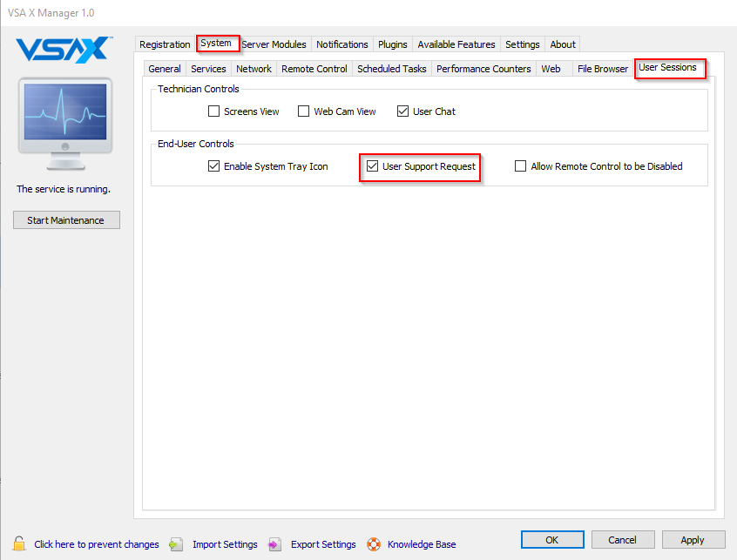Click the Import Settings icon
Viewport: 737px width, 560px height.
(x=176, y=544)
